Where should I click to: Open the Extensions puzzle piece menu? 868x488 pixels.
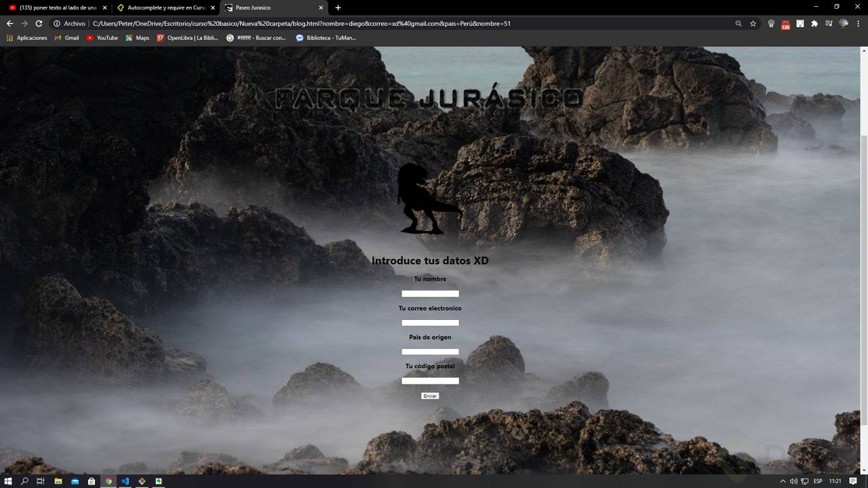tap(814, 24)
